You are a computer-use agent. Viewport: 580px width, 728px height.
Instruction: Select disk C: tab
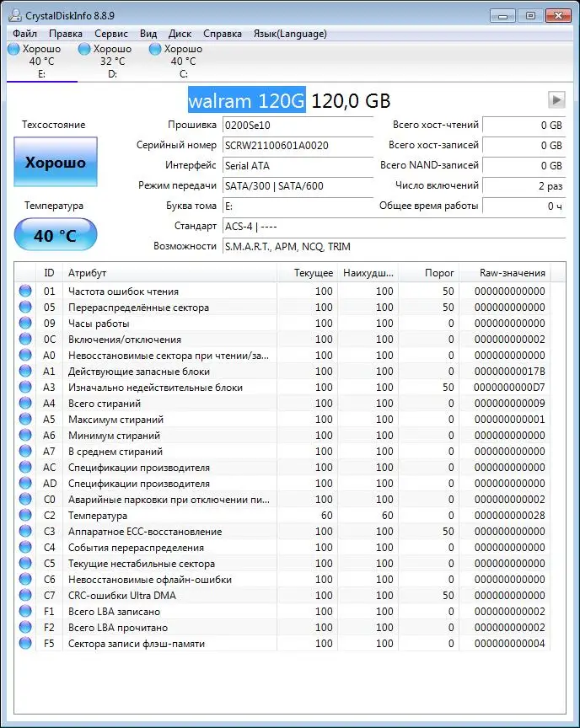pyautogui.click(x=183, y=62)
